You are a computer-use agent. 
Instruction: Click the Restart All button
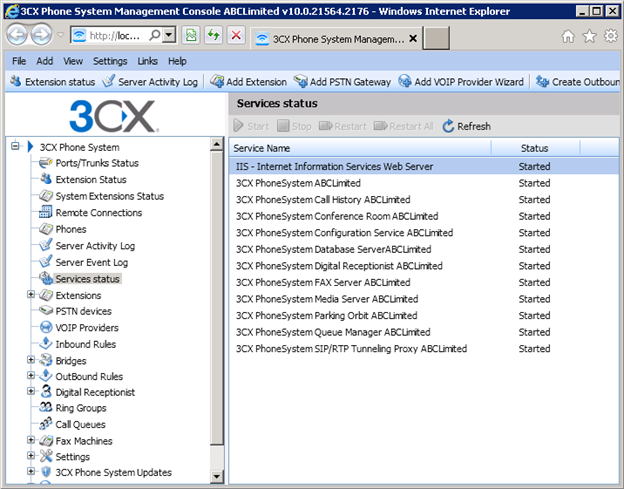tap(404, 126)
